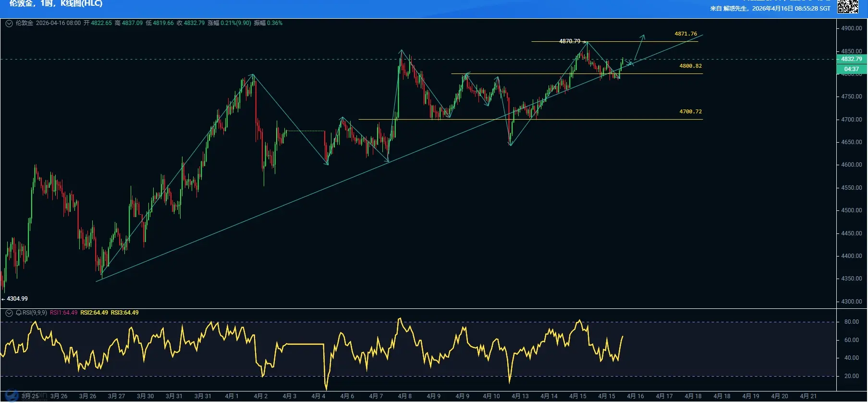This screenshot has width=868, height=403.
Task: Click the 4月 14 date on time axis
Action: point(549,396)
